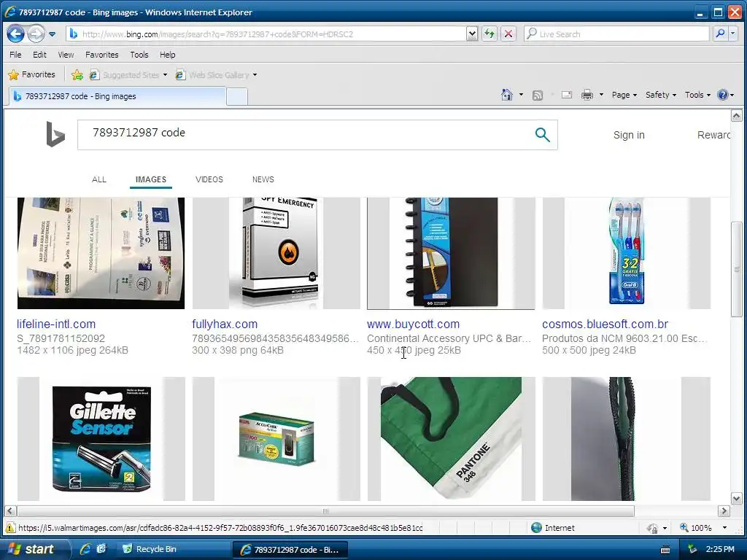Switch to the ALL results tab
Viewport: 747px width, 560px height.
click(x=99, y=179)
